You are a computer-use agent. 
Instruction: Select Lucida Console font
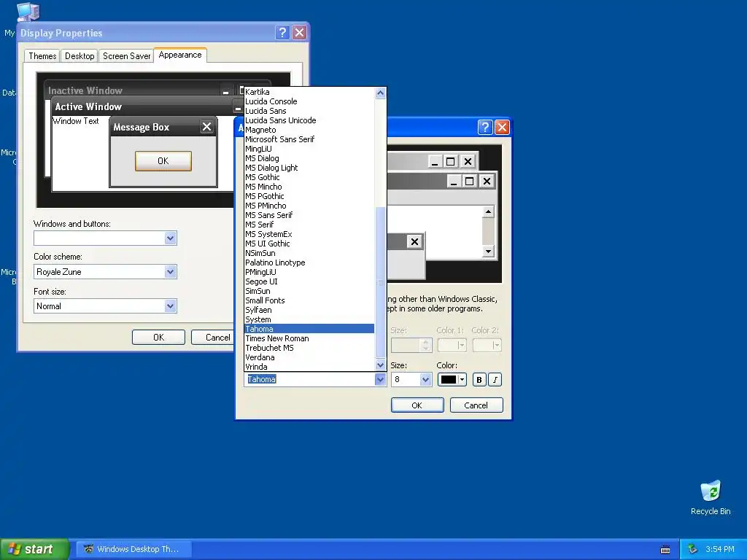click(309, 101)
